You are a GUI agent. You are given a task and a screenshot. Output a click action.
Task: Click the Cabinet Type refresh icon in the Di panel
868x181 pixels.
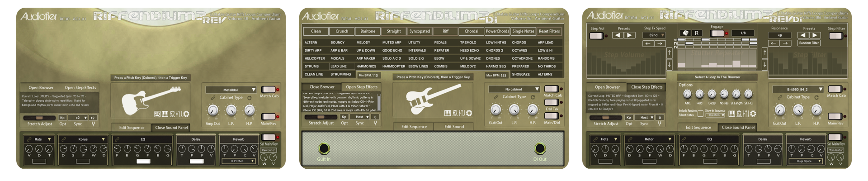click(x=533, y=97)
